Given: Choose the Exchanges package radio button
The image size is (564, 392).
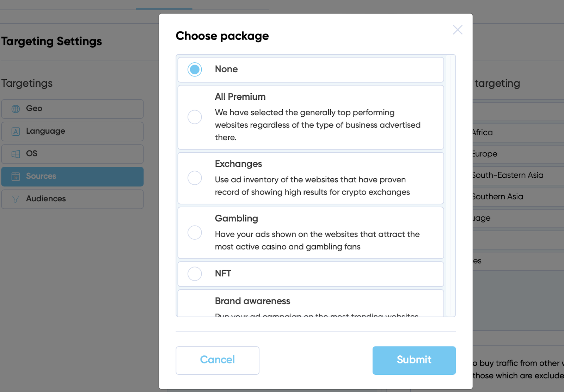Looking at the screenshot, I should pos(195,178).
